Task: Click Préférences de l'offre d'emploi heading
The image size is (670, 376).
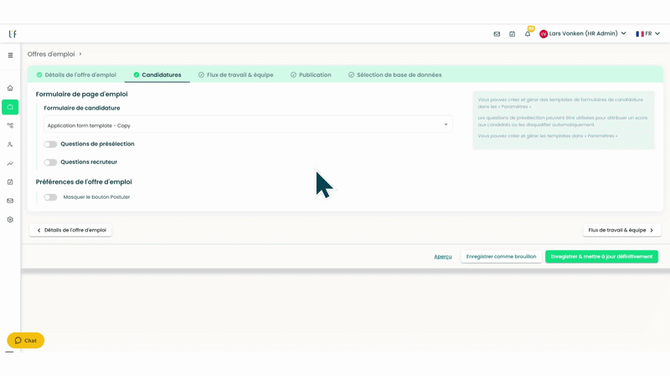Action: (x=84, y=182)
